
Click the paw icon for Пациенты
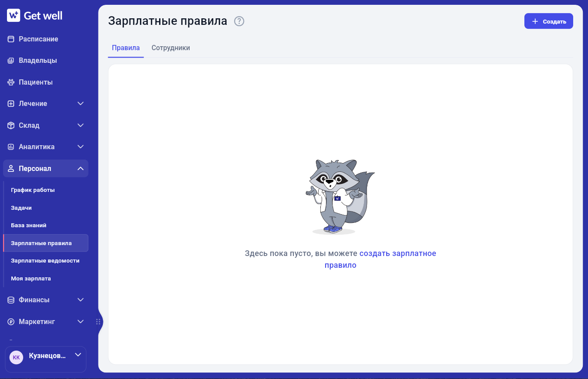[x=11, y=82]
